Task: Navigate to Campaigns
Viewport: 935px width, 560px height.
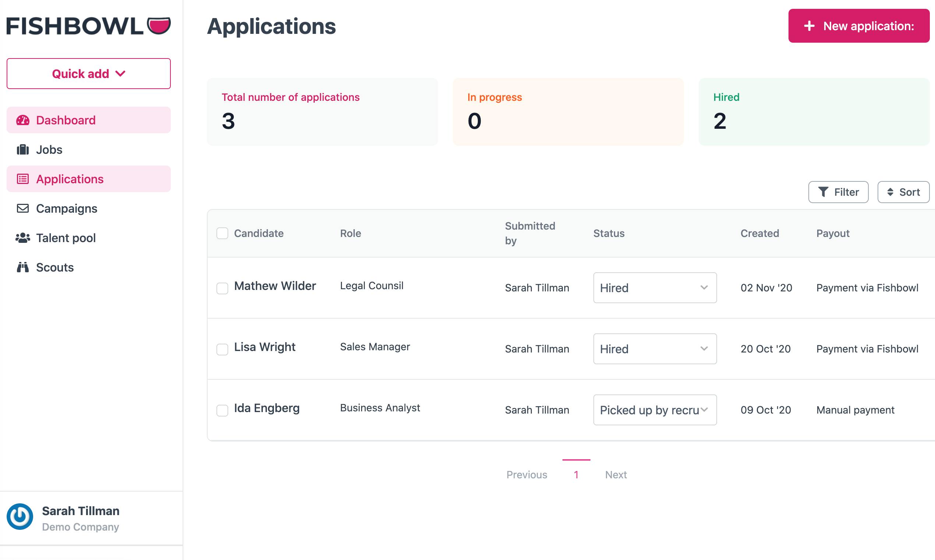Action: click(89, 208)
